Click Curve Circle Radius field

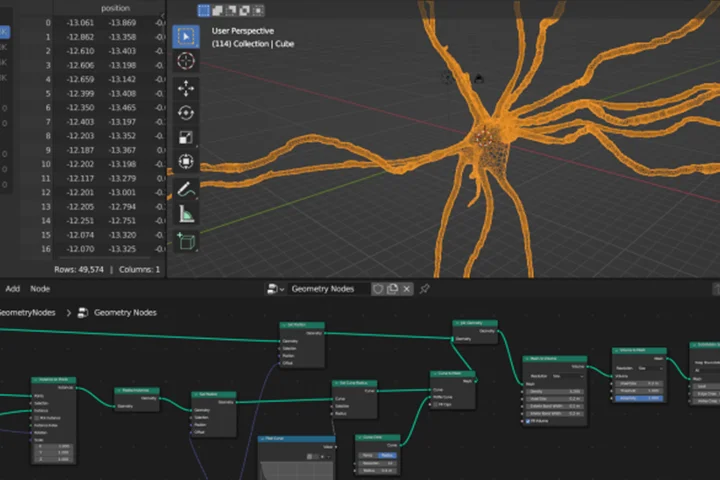tap(377, 470)
